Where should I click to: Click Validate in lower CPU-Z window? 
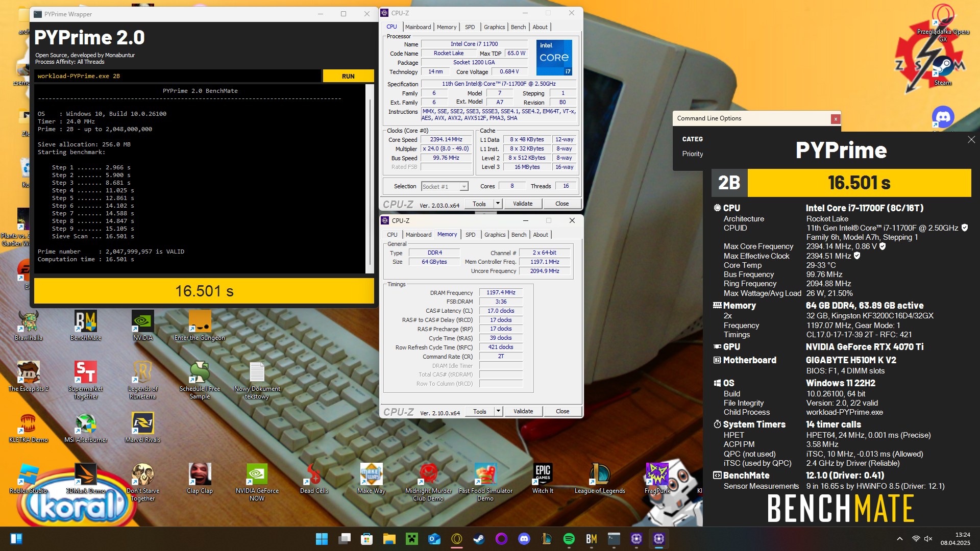[x=523, y=411]
